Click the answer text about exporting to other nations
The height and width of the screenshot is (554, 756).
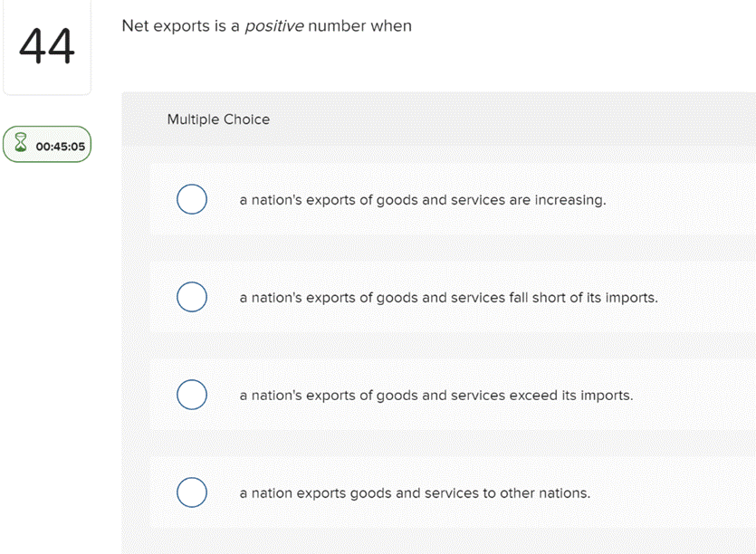(416, 492)
